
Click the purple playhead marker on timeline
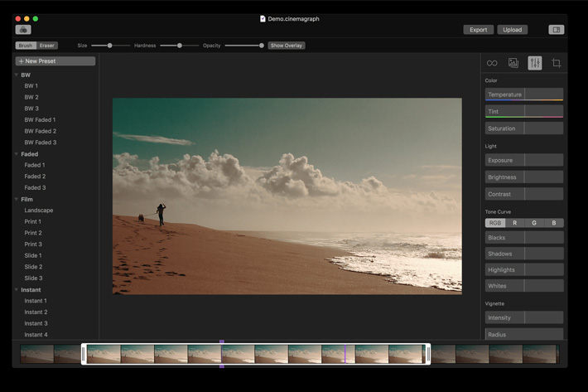pyautogui.click(x=222, y=354)
